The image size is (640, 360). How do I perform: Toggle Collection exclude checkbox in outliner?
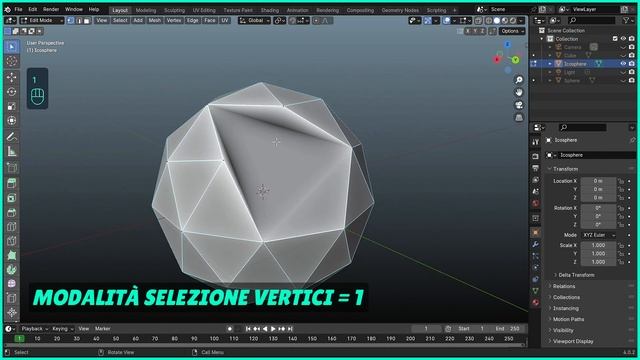click(615, 39)
